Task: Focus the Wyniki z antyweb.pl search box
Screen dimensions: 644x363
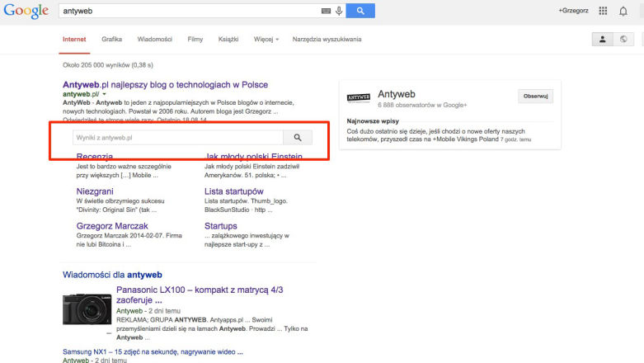Action: (178, 138)
